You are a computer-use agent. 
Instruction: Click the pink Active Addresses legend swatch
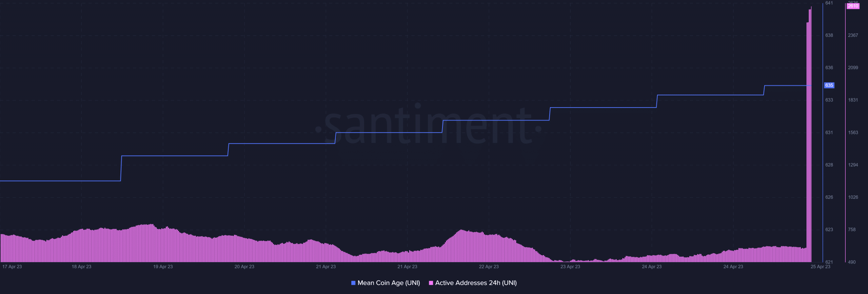[431, 283]
